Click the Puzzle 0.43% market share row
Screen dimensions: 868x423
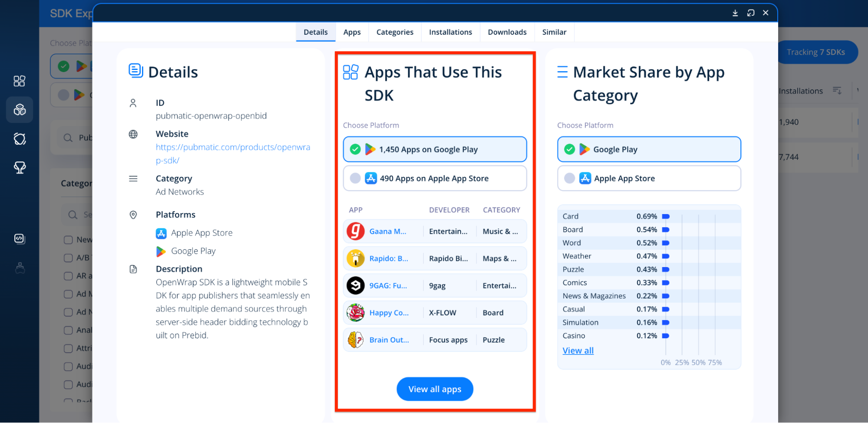pos(649,269)
